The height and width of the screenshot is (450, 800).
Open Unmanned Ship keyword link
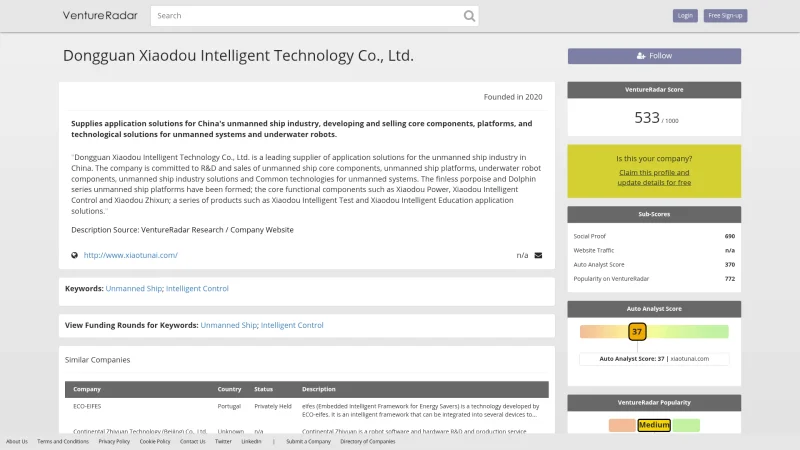(133, 288)
